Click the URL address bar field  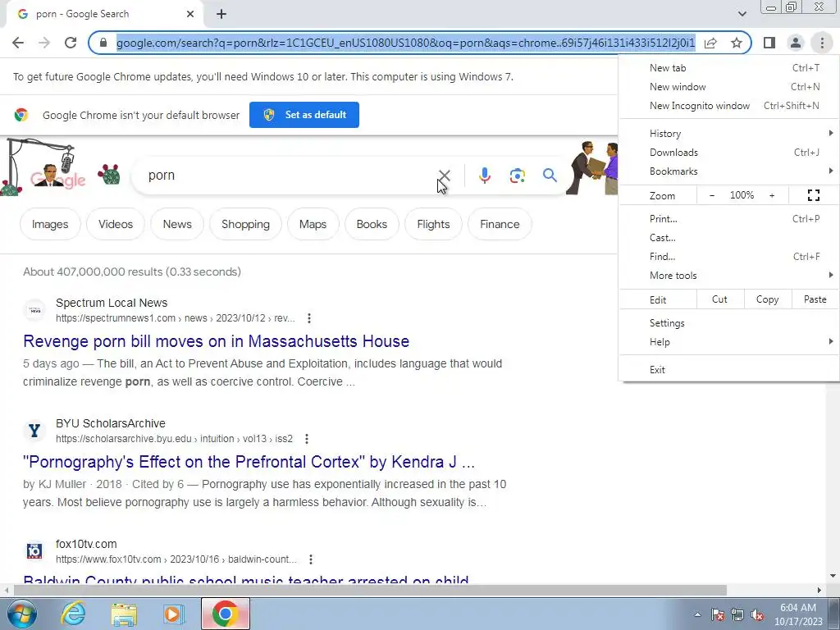405,43
